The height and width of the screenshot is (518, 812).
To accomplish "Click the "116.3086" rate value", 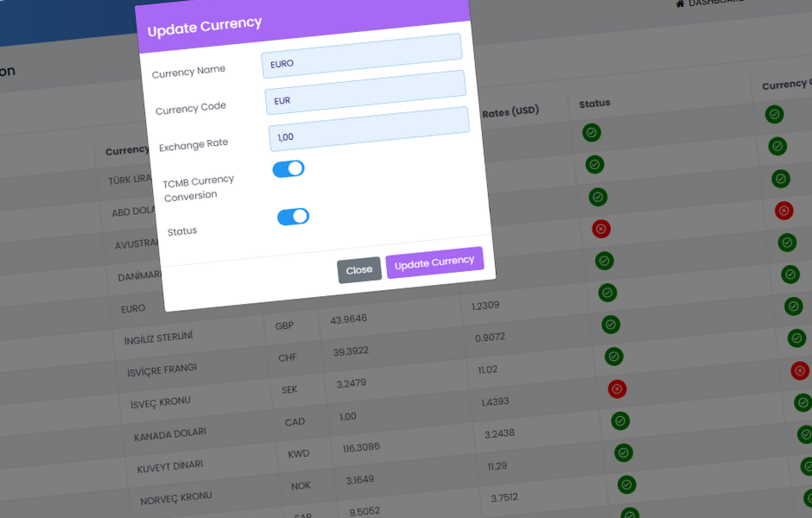I will [361, 447].
